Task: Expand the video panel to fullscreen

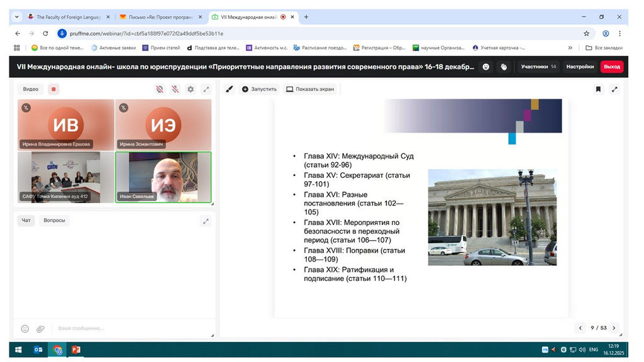Action: click(206, 89)
